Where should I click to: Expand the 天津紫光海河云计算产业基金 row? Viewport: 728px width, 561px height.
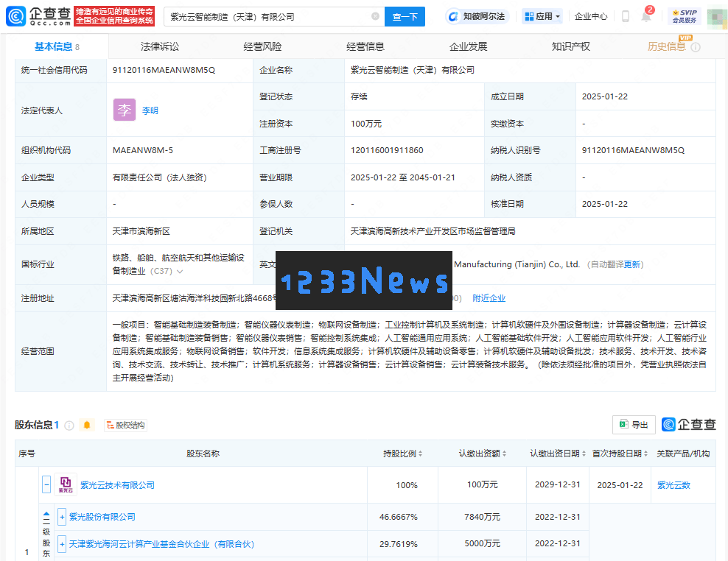tap(62, 543)
